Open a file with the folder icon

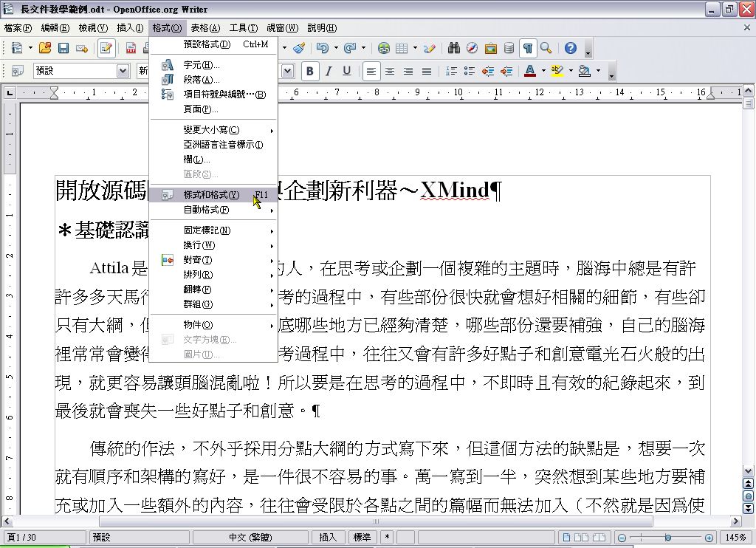click(45, 48)
